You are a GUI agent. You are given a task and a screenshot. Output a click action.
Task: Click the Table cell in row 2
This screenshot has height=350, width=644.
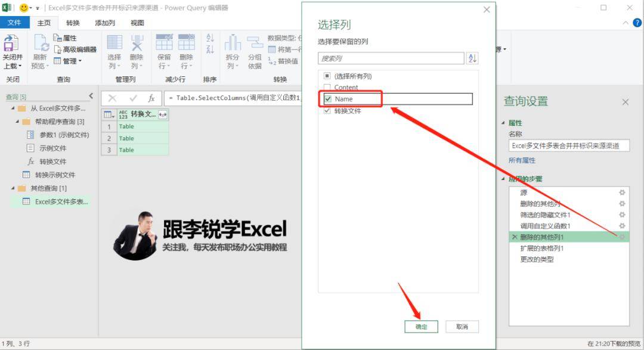pos(143,138)
